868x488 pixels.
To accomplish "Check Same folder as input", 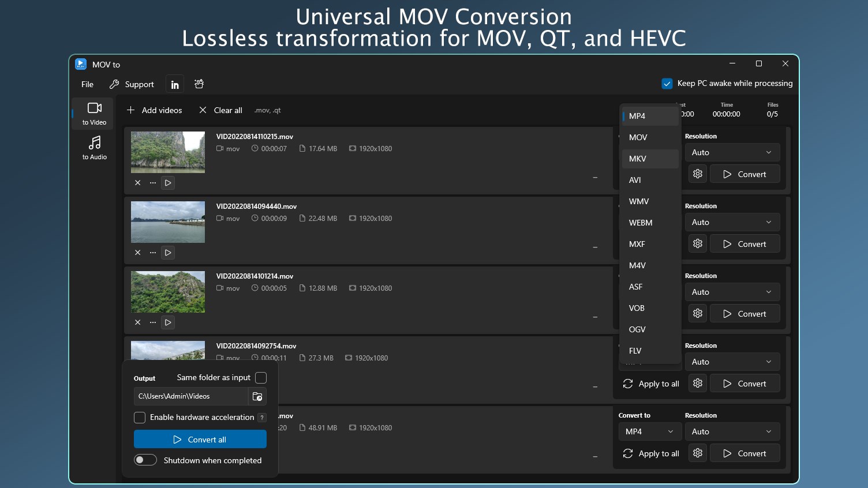I will pos(261,378).
